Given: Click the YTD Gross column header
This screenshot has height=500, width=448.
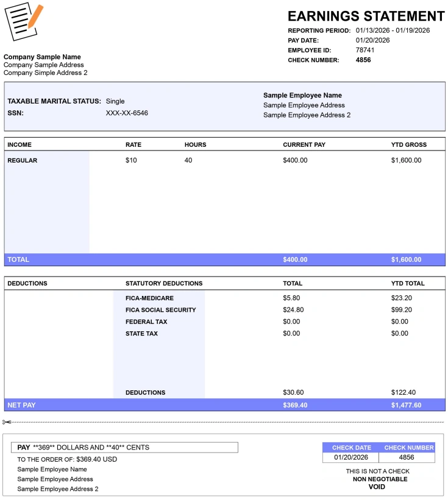Looking at the screenshot, I should coord(408,145).
